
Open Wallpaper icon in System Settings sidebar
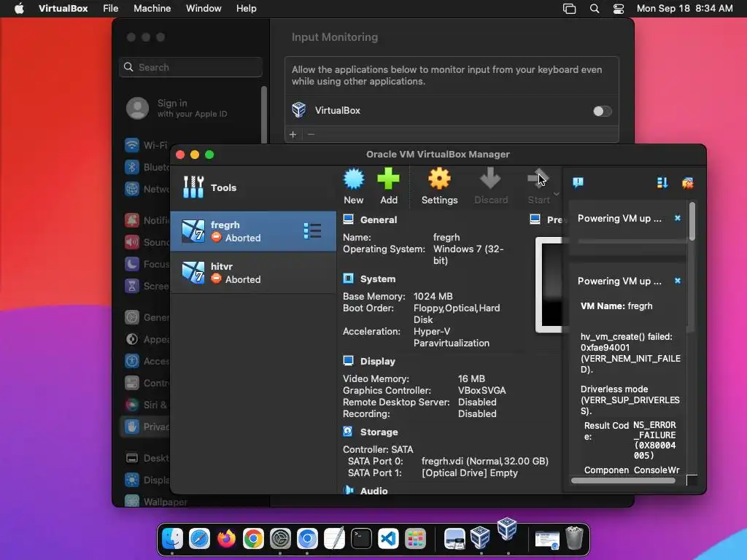pyautogui.click(x=132, y=501)
